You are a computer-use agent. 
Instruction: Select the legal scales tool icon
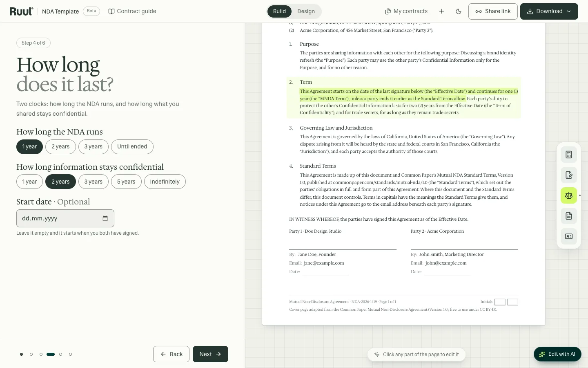pos(569,195)
